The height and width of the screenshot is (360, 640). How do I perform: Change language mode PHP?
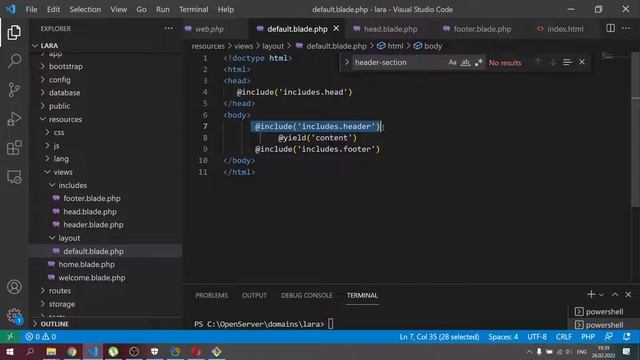(588, 337)
